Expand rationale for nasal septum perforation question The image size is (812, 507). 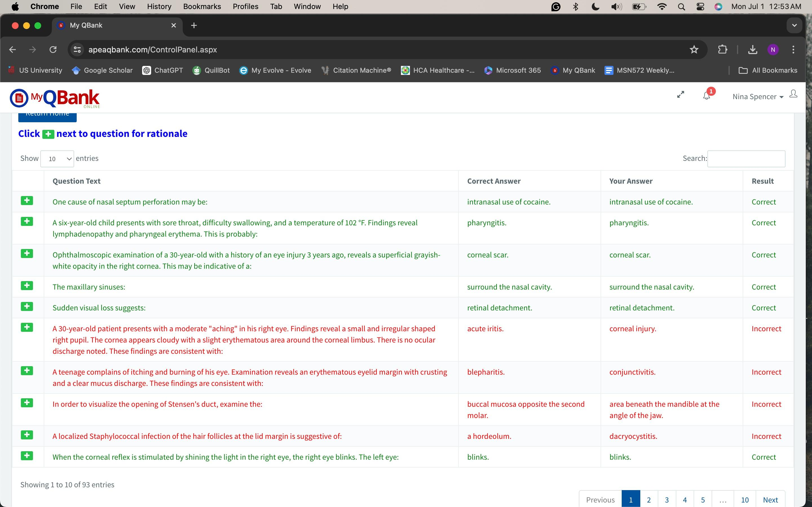27,201
